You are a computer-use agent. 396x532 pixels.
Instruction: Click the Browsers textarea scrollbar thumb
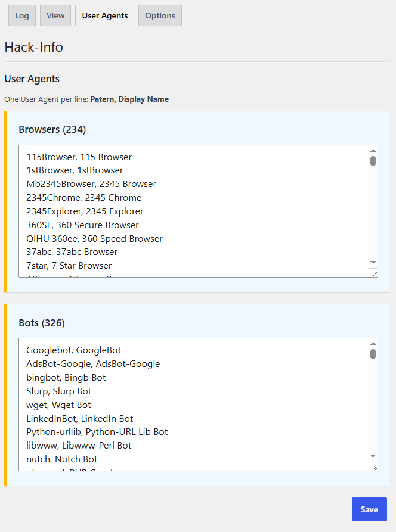click(x=373, y=161)
